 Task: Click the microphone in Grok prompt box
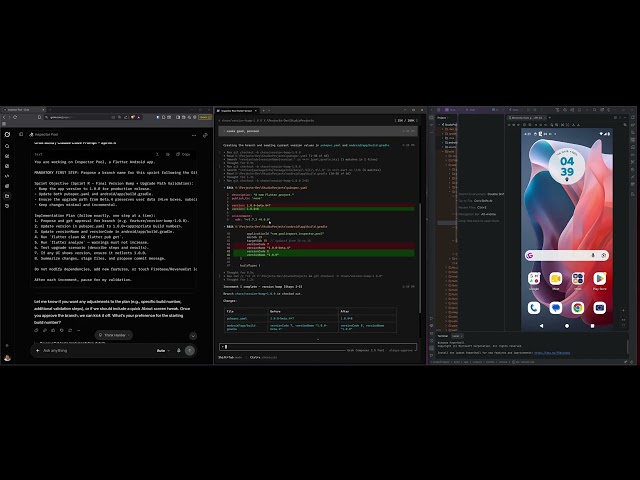click(x=179, y=351)
